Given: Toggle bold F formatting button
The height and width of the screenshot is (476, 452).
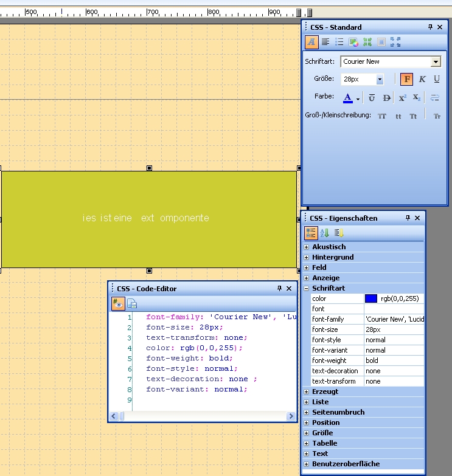Looking at the screenshot, I should (406, 79).
